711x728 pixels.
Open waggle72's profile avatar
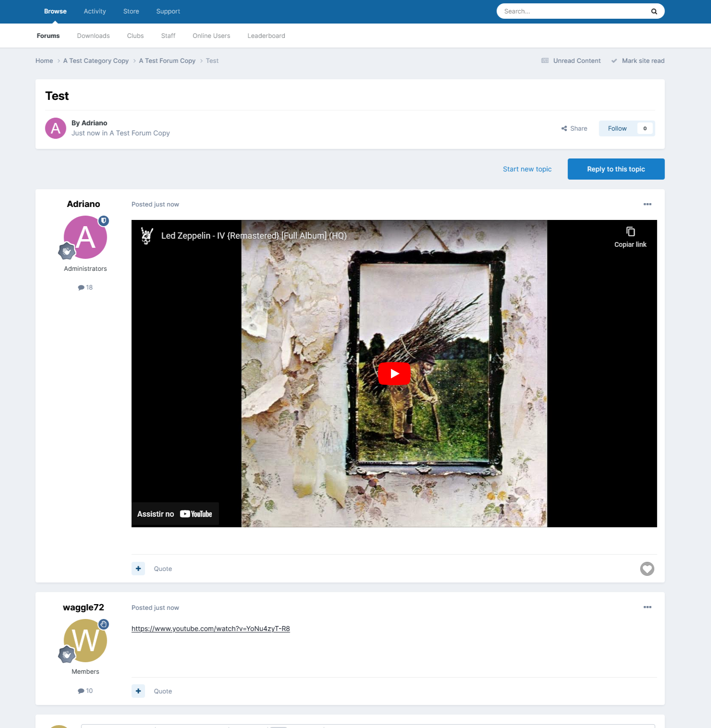pos(86,641)
